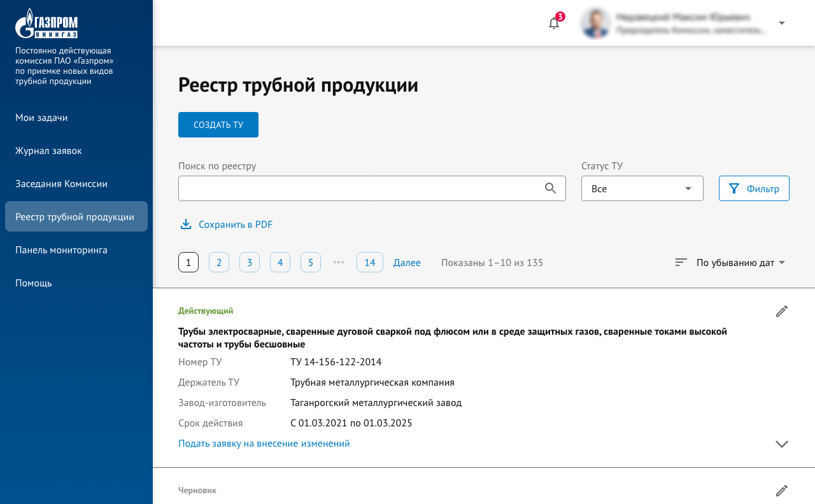Click the Фильтр button
The height and width of the screenshot is (504, 815).
click(x=754, y=188)
